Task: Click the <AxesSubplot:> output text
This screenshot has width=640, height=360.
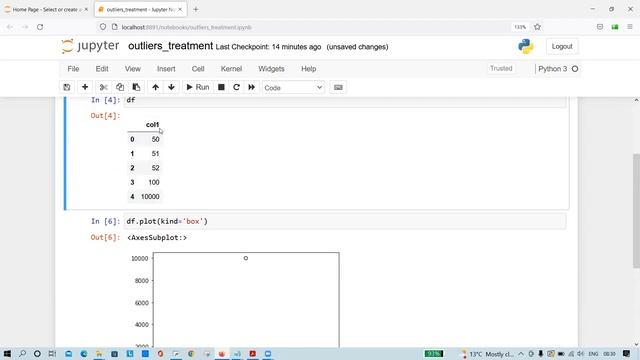Action: pyautogui.click(x=157, y=238)
